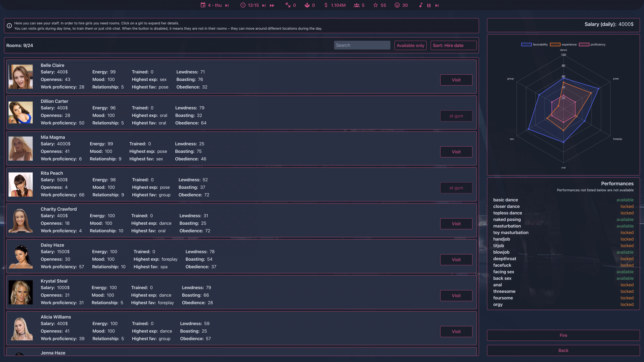Click Rita Peach's at gym button
This screenshot has height=362, width=644.
(456, 188)
